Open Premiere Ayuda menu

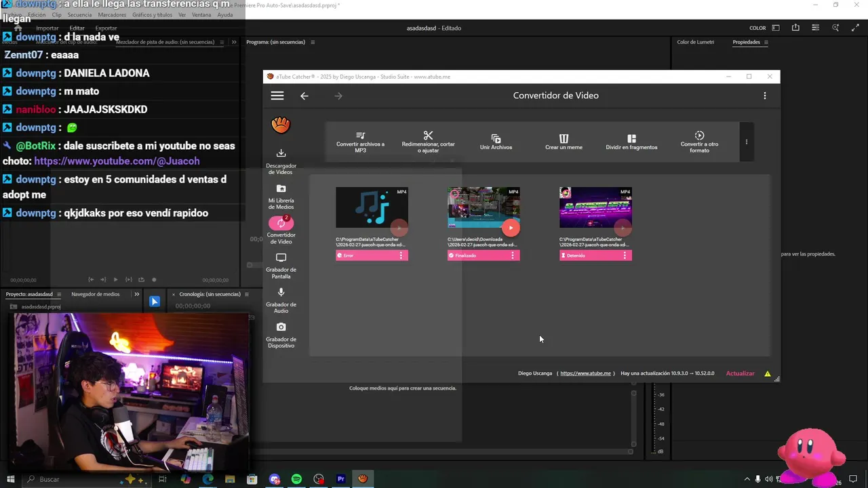click(x=224, y=15)
